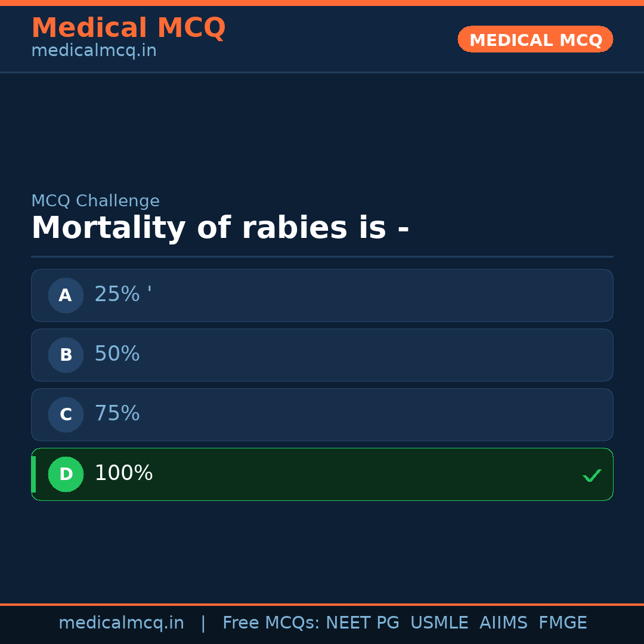Click medicalmcq.in in the footer

pyautogui.click(x=121, y=623)
